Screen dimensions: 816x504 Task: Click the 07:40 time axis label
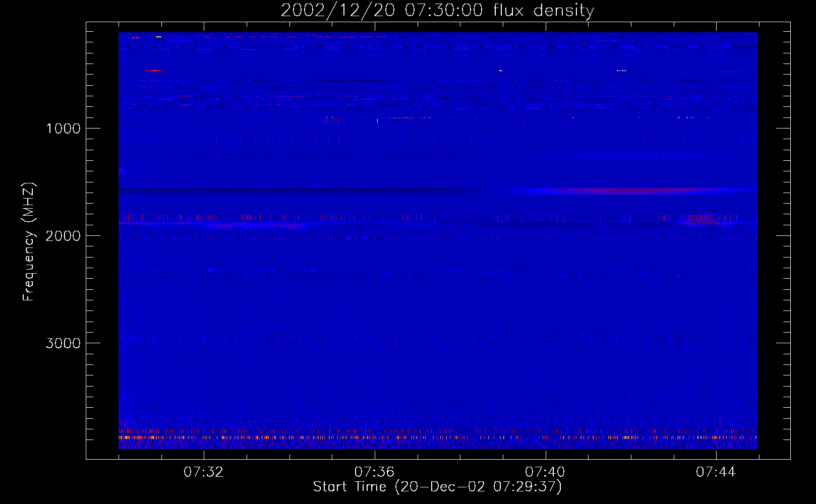pos(545,472)
